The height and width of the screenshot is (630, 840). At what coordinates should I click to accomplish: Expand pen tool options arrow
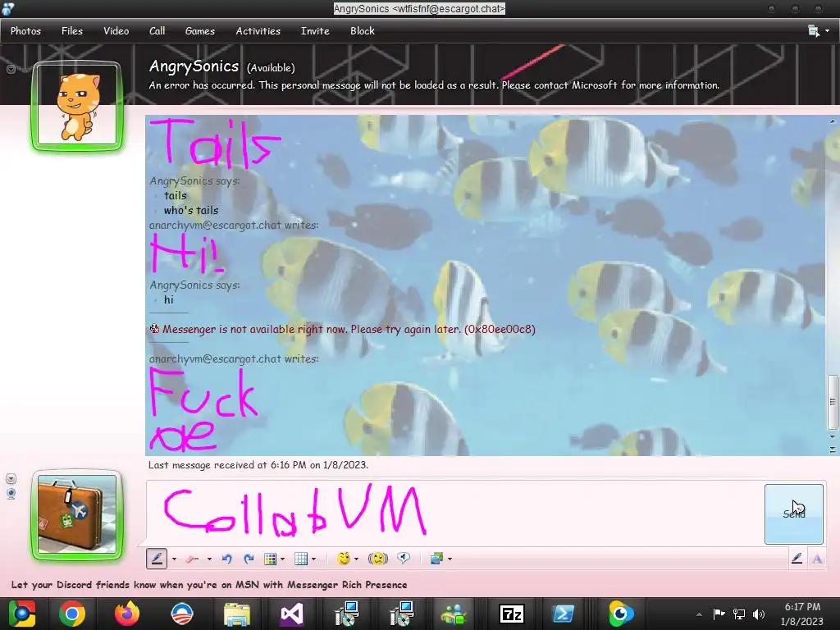(174, 559)
